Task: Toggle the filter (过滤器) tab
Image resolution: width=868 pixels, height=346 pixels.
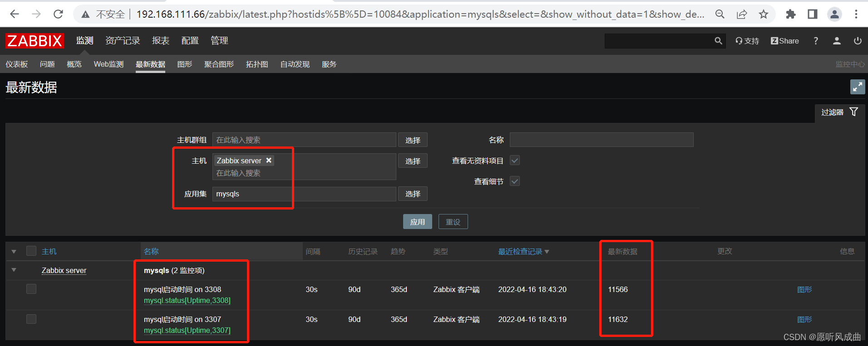Action: click(840, 112)
